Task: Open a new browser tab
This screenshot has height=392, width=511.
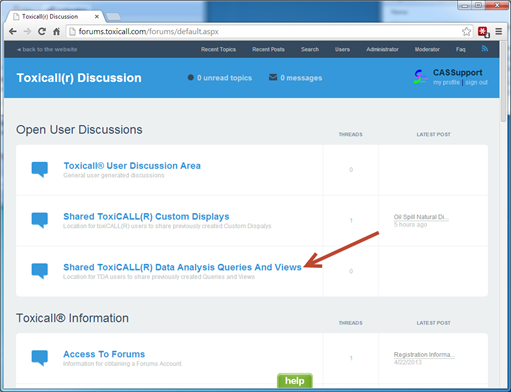Action: tap(114, 16)
